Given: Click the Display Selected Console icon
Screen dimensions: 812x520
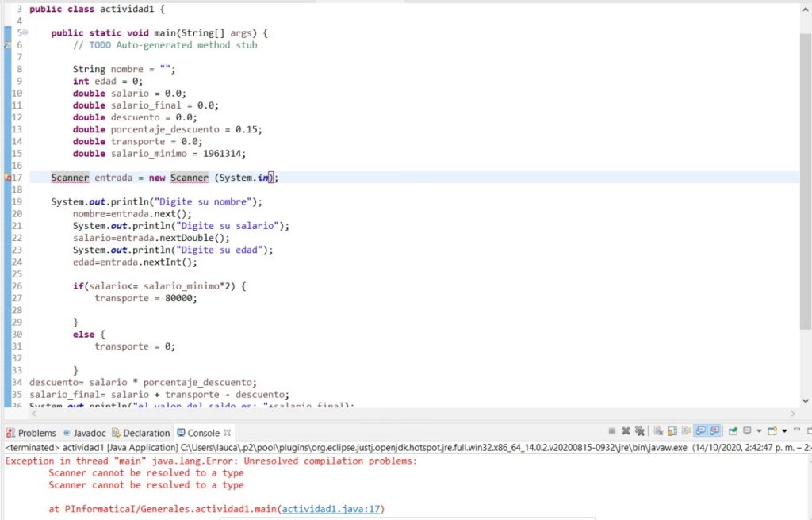Looking at the screenshot, I should pos(747,431).
